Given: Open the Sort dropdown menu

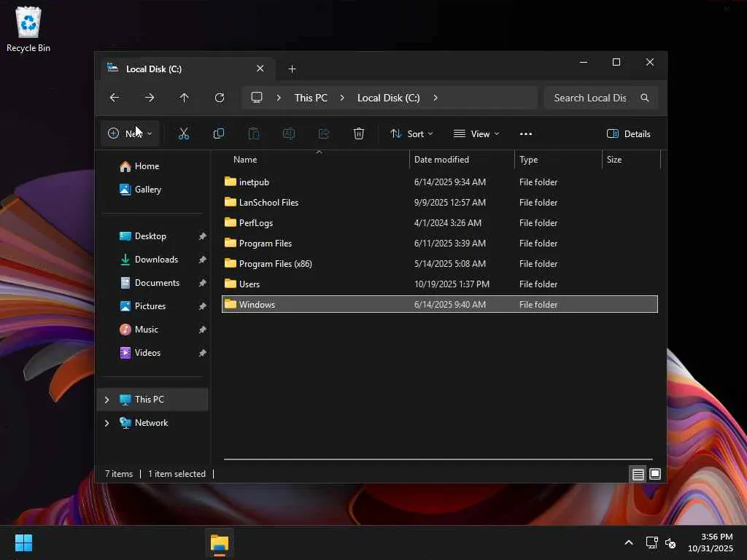Looking at the screenshot, I should click(411, 133).
